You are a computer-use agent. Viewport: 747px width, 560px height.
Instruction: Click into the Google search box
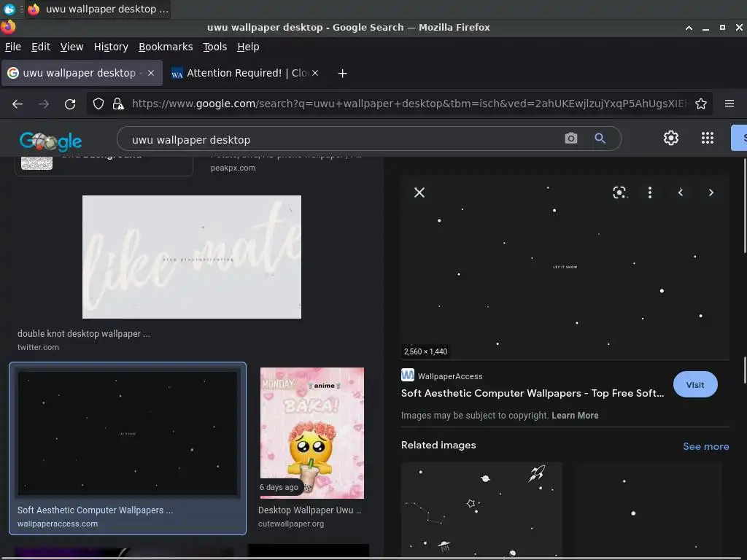pos(343,139)
